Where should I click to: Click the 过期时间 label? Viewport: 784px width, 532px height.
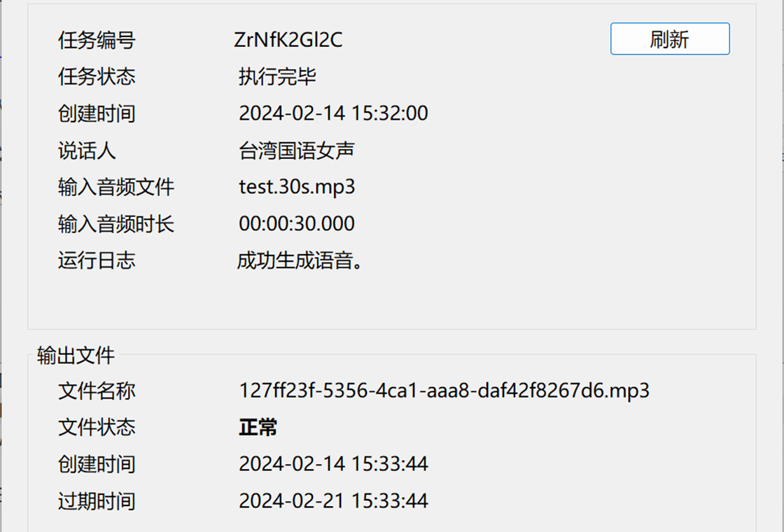tap(97, 501)
